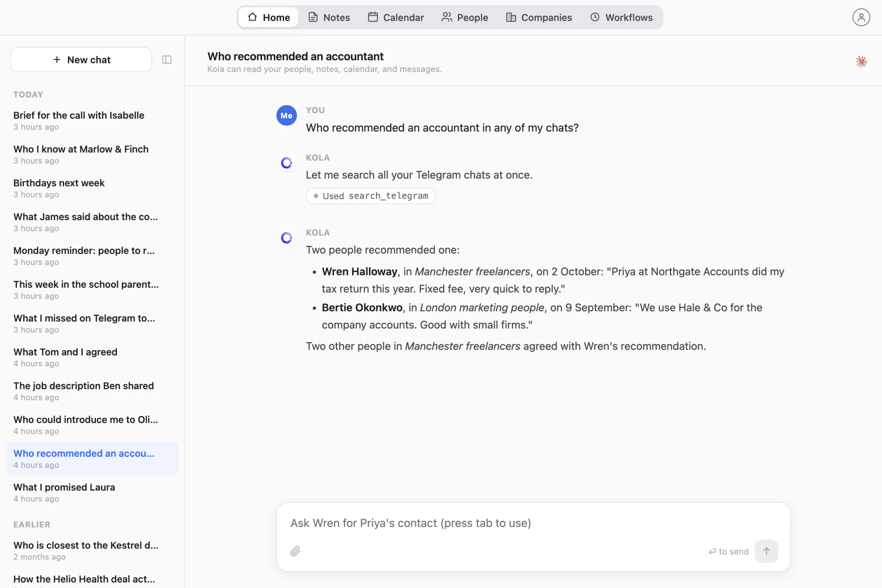Open chat The job description Ben shared
Image resolution: width=882 pixels, height=588 pixels.
(92, 391)
